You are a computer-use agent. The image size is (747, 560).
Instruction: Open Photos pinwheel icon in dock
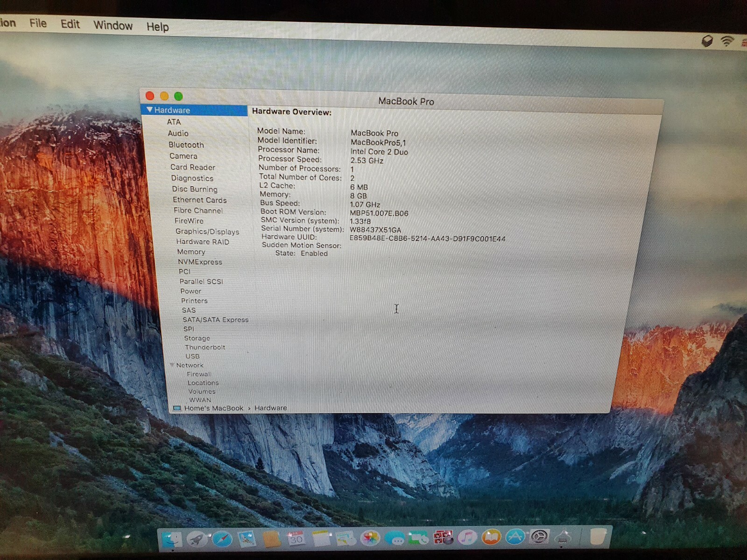click(x=370, y=538)
